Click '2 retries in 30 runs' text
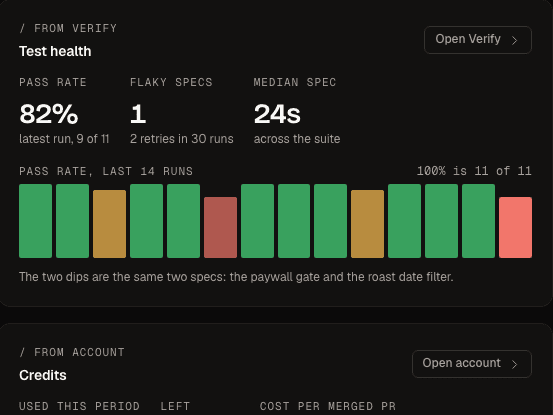This screenshot has width=553, height=415. (182, 139)
